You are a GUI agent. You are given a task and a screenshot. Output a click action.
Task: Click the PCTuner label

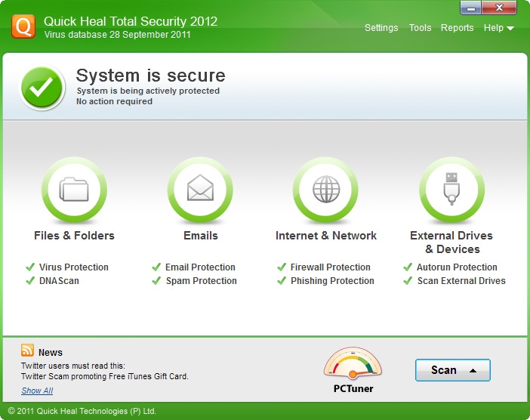coord(353,388)
